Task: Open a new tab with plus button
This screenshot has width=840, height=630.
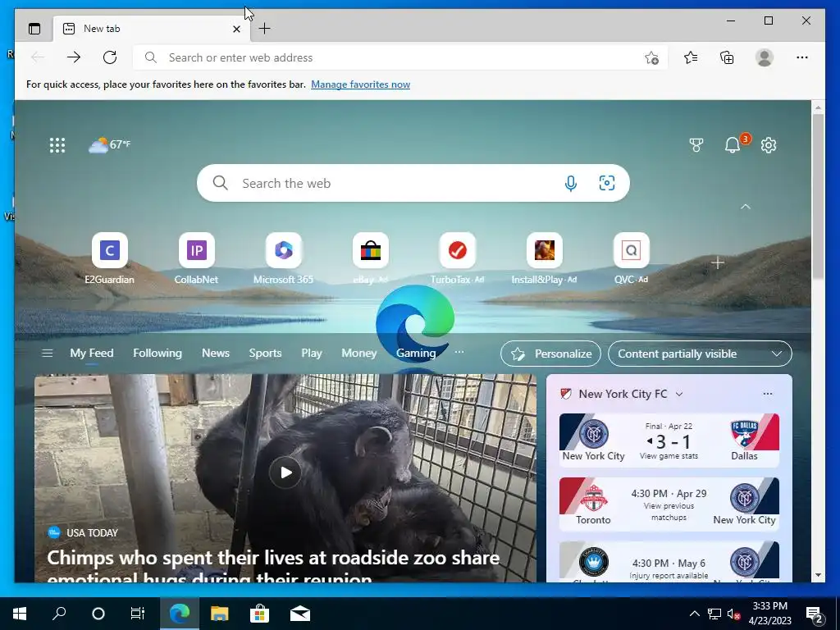Action: tap(265, 29)
